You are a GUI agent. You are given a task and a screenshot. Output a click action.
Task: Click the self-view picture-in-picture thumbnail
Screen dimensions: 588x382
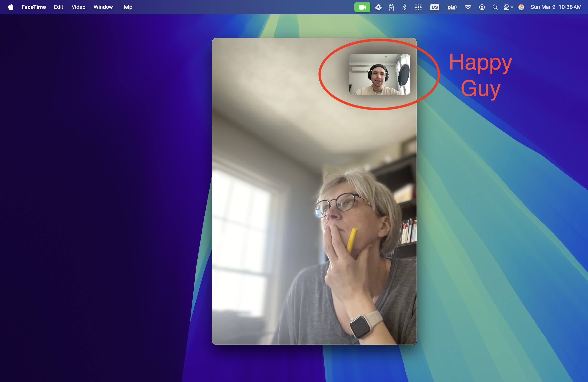379,74
